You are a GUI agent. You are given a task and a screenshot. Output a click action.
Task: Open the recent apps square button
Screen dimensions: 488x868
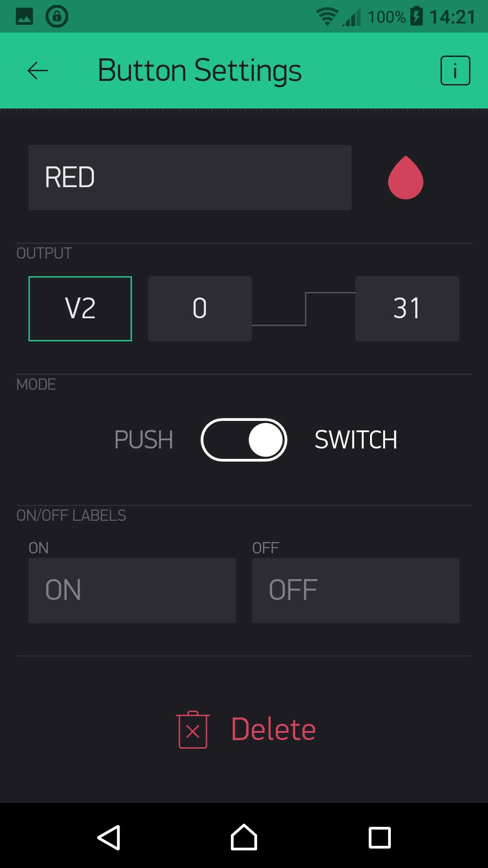[380, 837]
